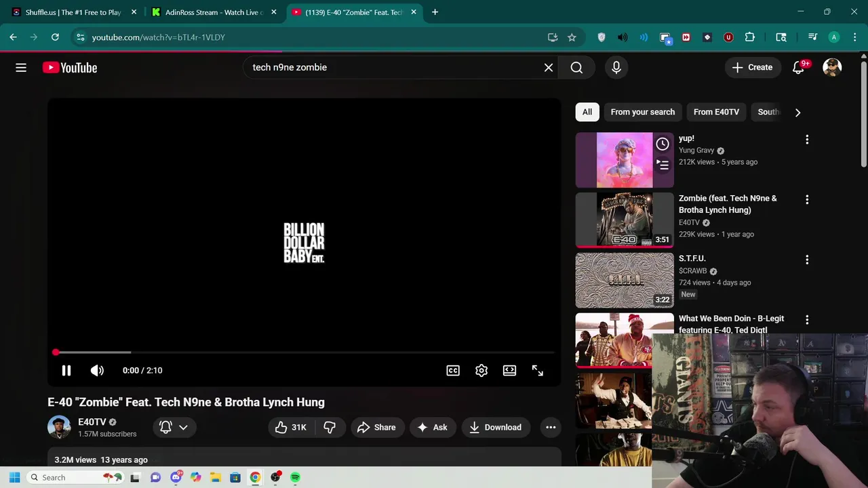Open 'Zombie (feat. Tech N9ne' thumbnail
The width and height of the screenshot is (868, 488).
[x=625, y=220]
